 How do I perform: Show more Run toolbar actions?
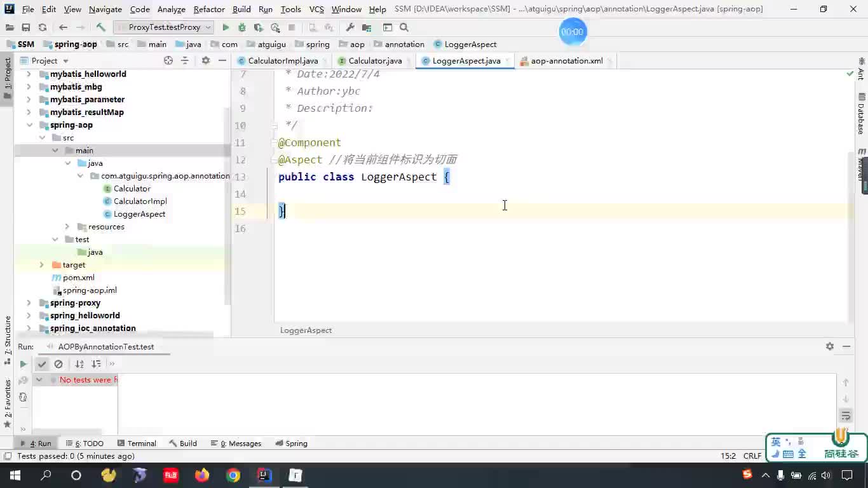coord(112,364)
